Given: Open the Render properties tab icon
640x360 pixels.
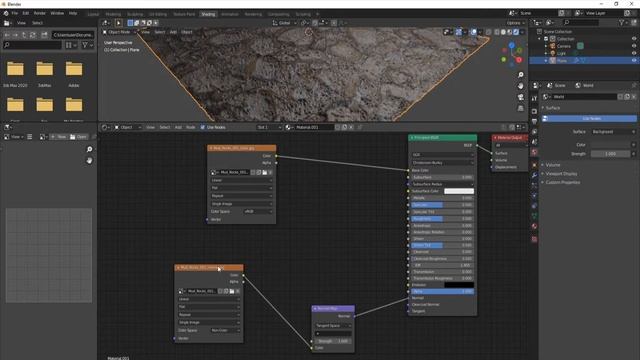Looking at the screenshot, I should pyautogui.click(x=534, y=111).
